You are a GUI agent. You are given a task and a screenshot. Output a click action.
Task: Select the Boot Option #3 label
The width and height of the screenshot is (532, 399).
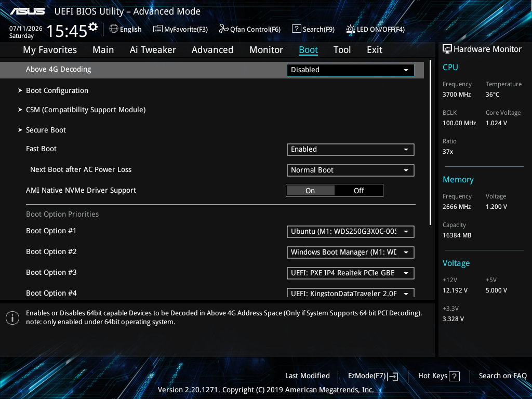click(51, 272)
